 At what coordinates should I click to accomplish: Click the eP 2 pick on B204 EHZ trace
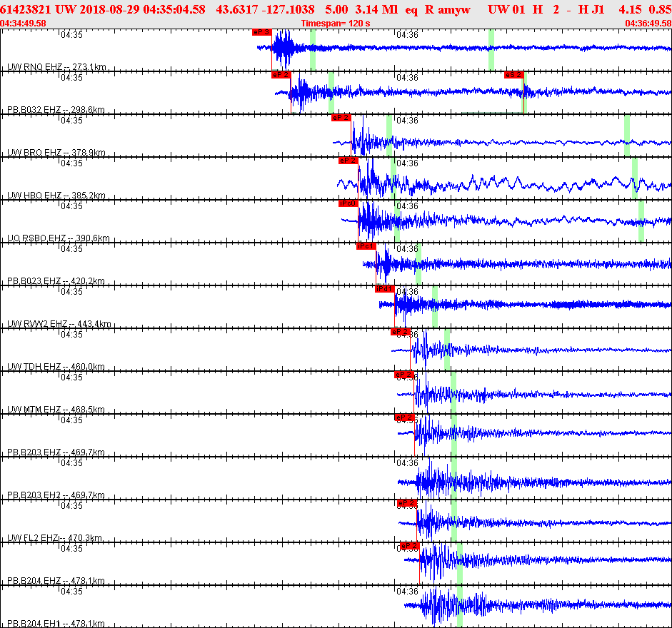tap(409, 546)
